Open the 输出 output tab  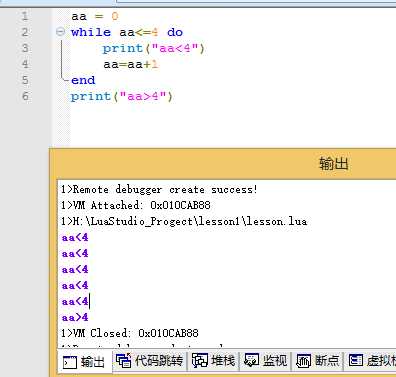click(x=85, y=361)
